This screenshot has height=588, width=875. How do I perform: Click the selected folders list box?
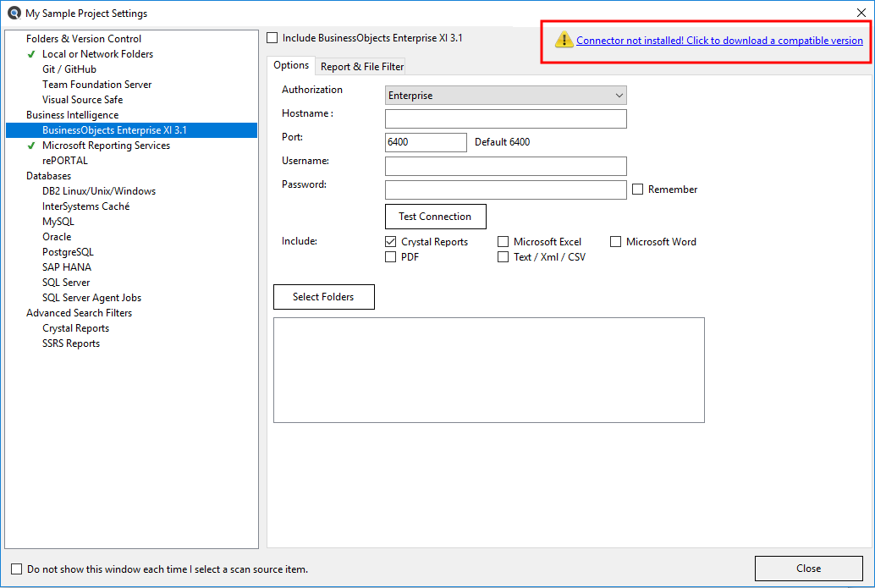click(x=489, y=370)
